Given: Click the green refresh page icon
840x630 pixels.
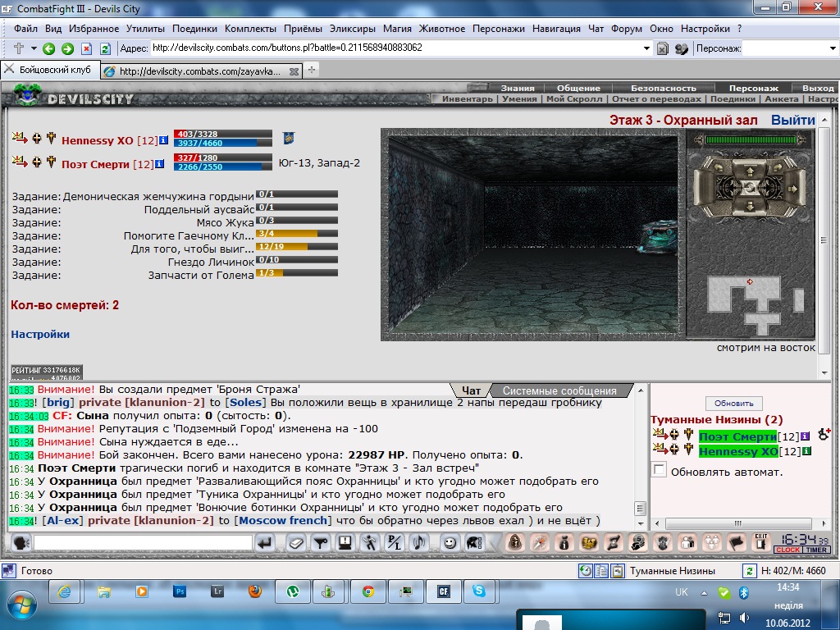Looking at the screenshot, I should (x=105, y=48).
